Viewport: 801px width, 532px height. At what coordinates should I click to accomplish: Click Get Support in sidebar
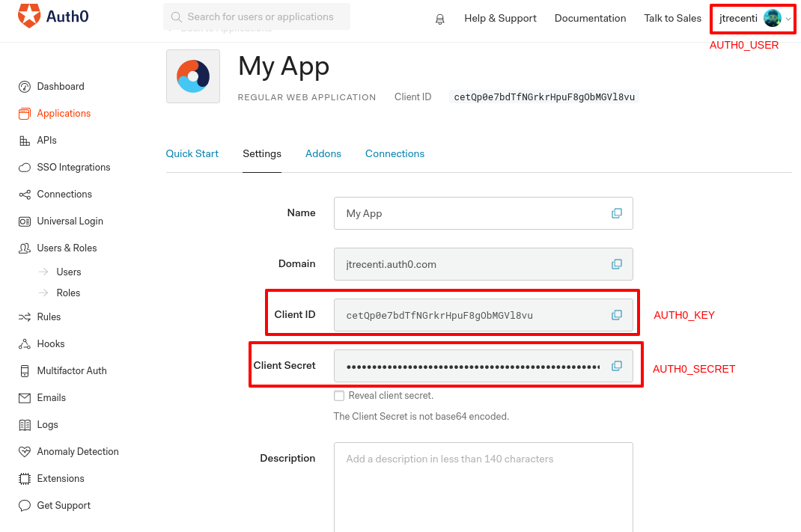click(x=64, y=506)
